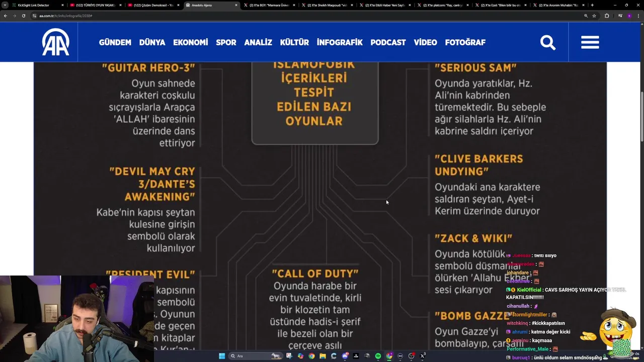The width and height of the screenshot is (644, 362).
Task: Click the browser forward arrow
Action: click(x=14, y=16)
